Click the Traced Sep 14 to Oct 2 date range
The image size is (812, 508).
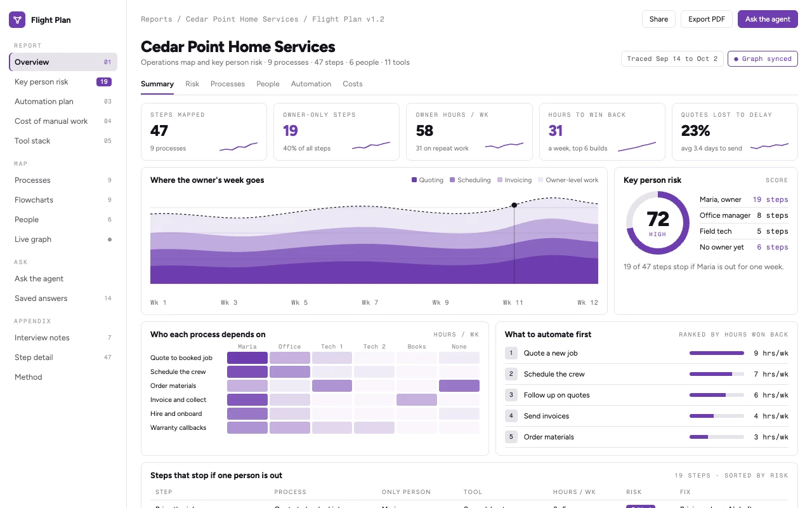coord(672,59)
